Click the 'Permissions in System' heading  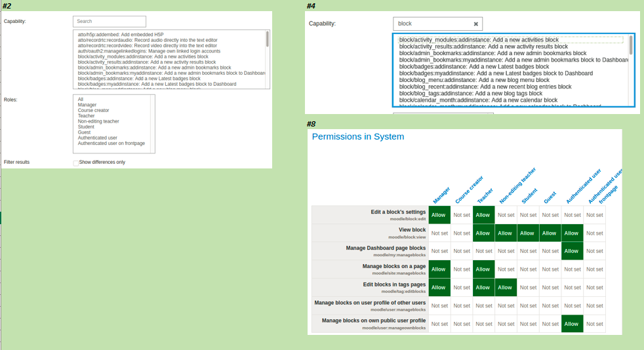pos(357,136)
